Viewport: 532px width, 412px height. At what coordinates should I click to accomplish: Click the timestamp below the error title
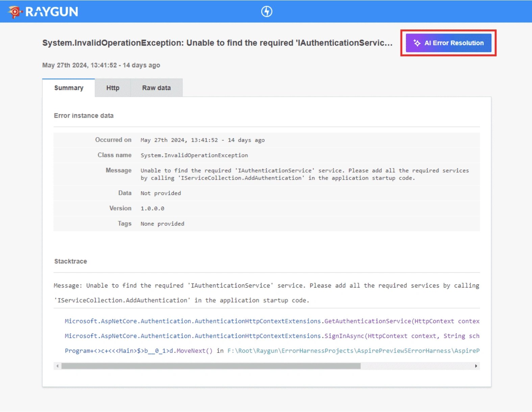pyautogui.click(x=101, y=65)
